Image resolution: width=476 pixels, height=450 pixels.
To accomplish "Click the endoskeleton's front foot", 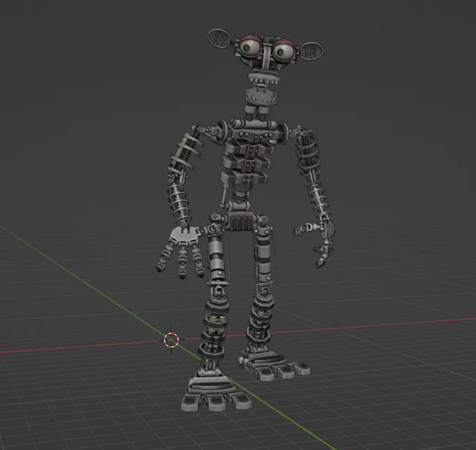I will click(x=216, y=394).
